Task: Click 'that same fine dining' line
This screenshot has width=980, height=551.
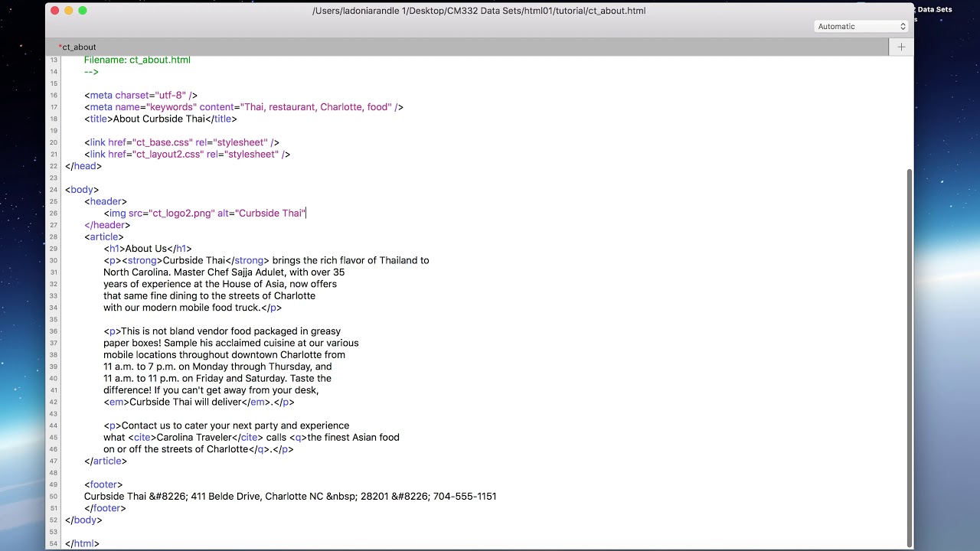Action: (210, 295)
